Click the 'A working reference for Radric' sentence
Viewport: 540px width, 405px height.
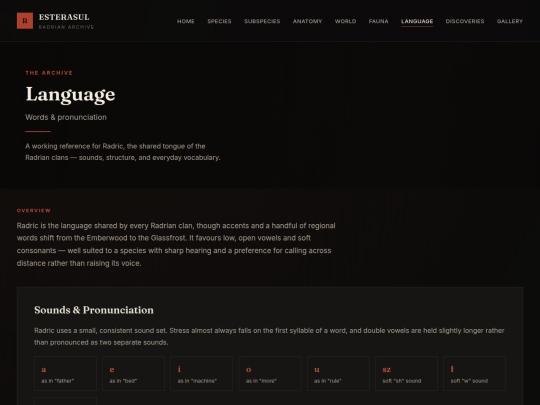point(123,152)
